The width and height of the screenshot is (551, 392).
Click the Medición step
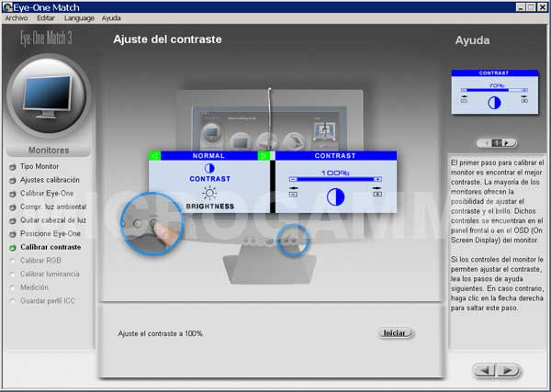point(34,287)
